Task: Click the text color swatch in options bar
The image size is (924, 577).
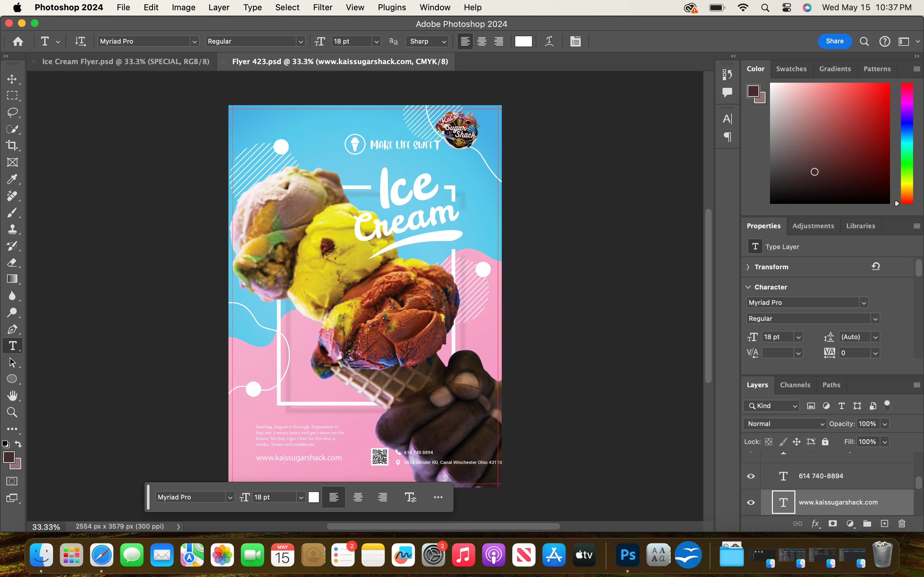Action: pos(523,41)
